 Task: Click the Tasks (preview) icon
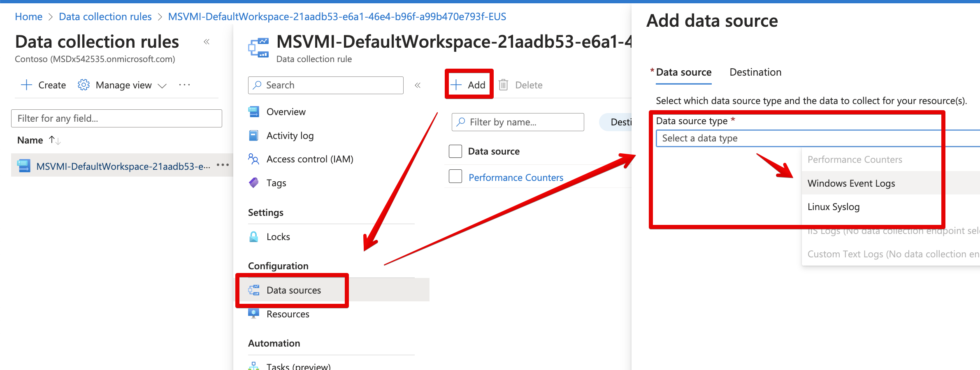point(254,366)
